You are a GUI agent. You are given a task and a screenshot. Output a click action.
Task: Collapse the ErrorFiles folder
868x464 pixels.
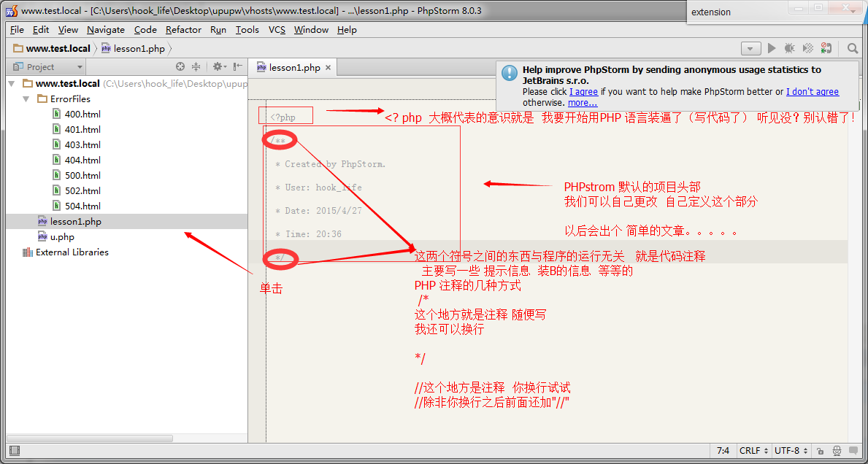point(26,99)
